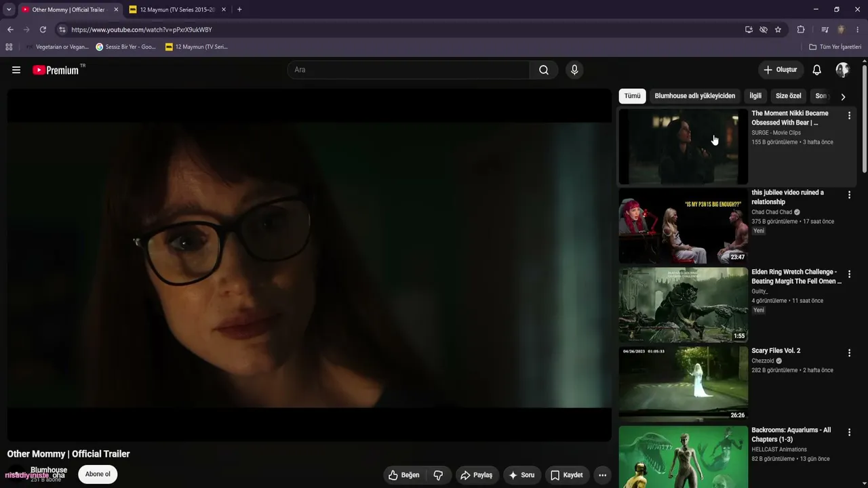This screenshot has width=868, height=488.
Task: Open more actions for the trailer video
Action: [x=602, y=475]
